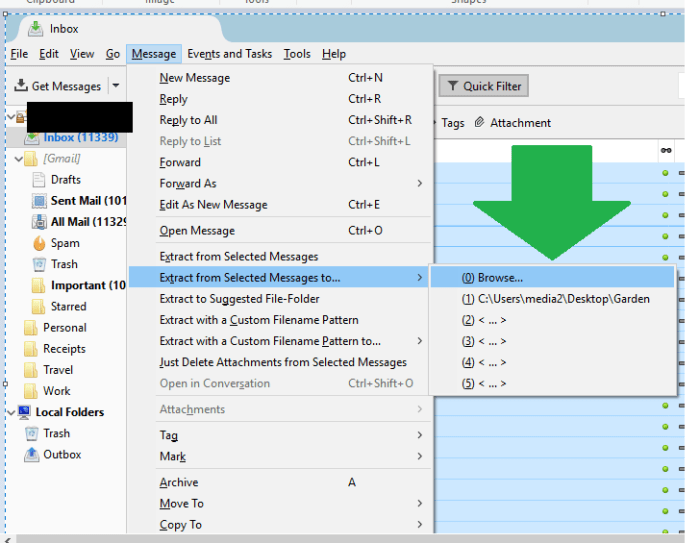The width and height of the screenshot is (700, 543).
Task: Click the Inbox tab download icon
Action: click(x=35, y=29)
